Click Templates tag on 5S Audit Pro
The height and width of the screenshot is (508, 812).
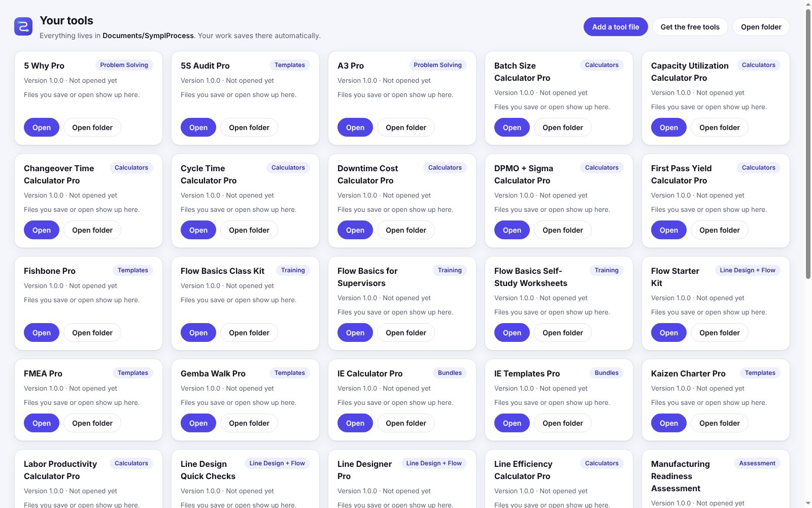click(290, 65)
